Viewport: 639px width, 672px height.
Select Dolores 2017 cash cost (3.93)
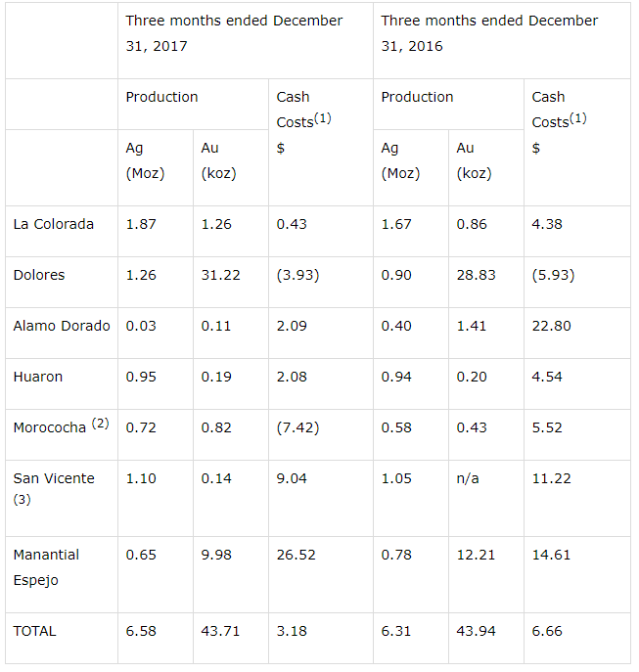click(297, 275)
